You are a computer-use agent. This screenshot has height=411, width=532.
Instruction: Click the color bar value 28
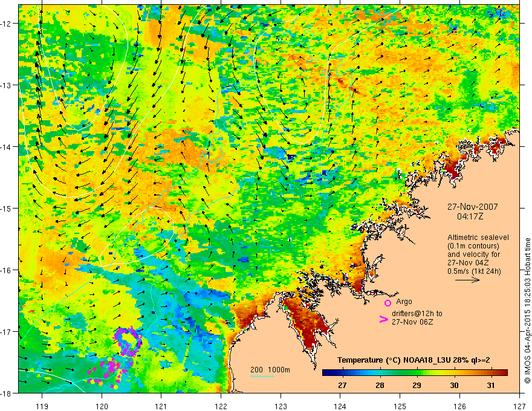click(x=380, y=385)
